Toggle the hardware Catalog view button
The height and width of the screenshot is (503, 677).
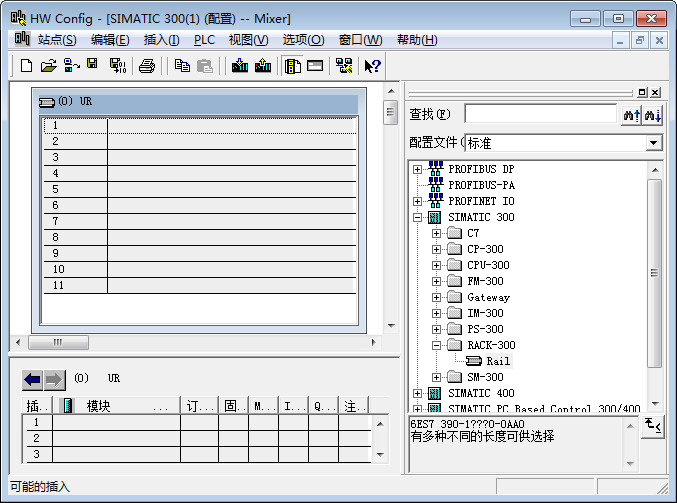click(x=292, y=66)
